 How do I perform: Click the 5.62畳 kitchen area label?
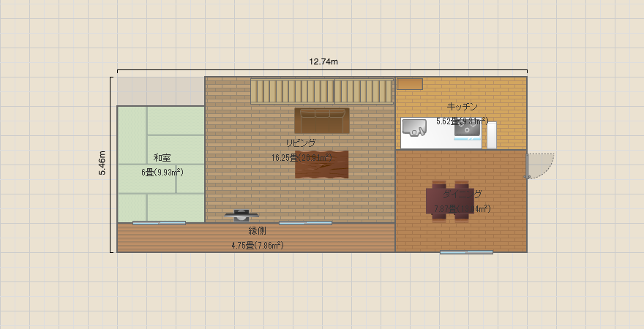click(x=462, y=121)
